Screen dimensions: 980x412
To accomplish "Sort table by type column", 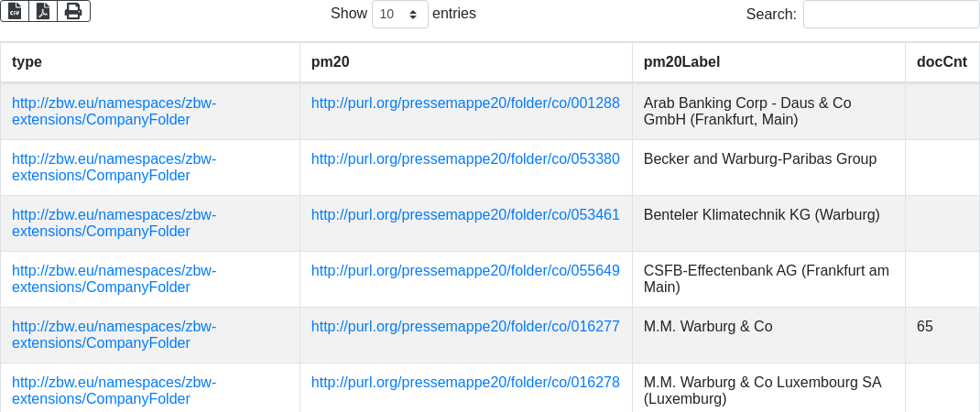I will pos(27,62).
